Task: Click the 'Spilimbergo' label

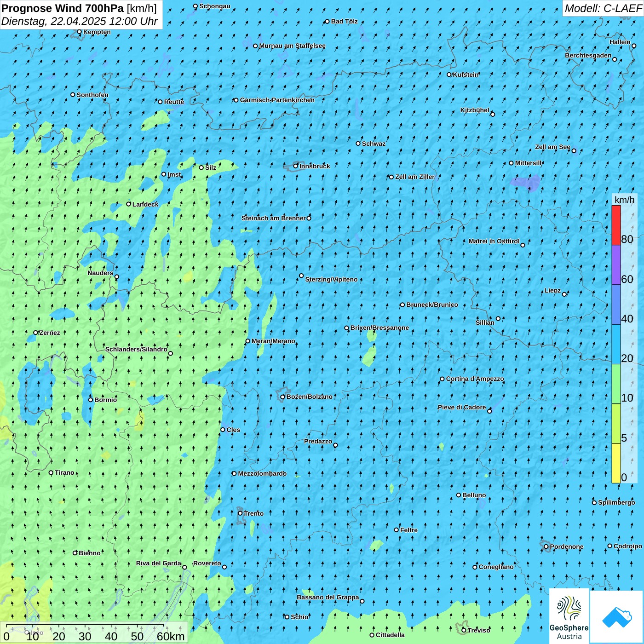Action: (x=616, y=502)
